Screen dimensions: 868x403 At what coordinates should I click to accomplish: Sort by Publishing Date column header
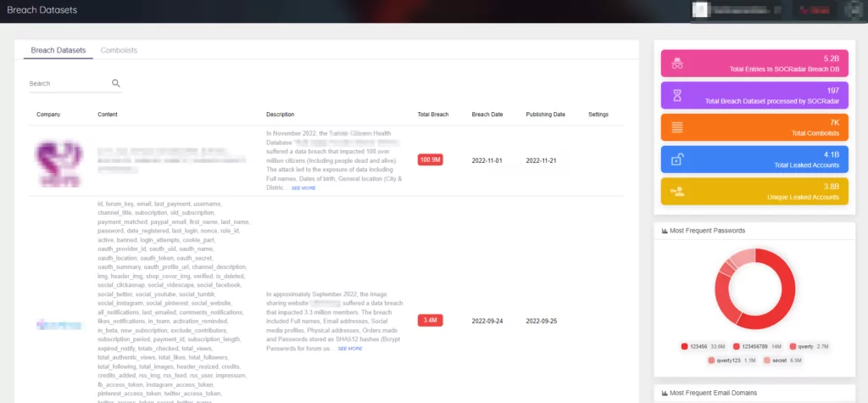(545, 115)
